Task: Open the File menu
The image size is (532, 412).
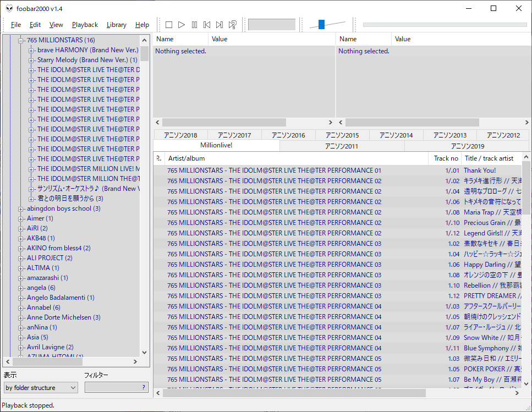Action: (x=16, y=25)
